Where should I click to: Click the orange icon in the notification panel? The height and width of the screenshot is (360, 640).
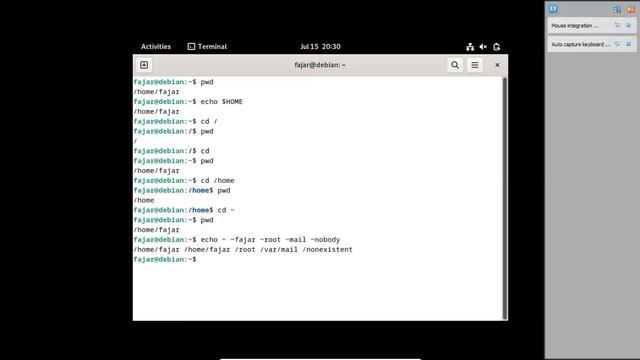tap(631, 9)
